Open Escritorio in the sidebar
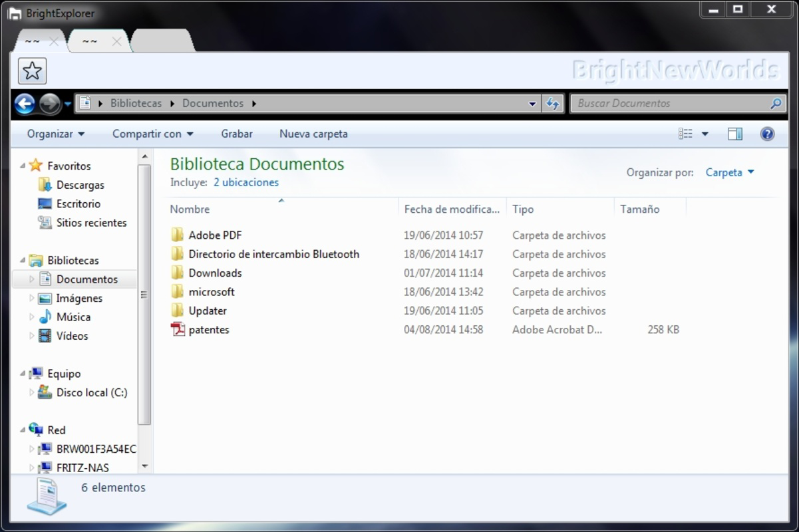 tap(79, 203)
